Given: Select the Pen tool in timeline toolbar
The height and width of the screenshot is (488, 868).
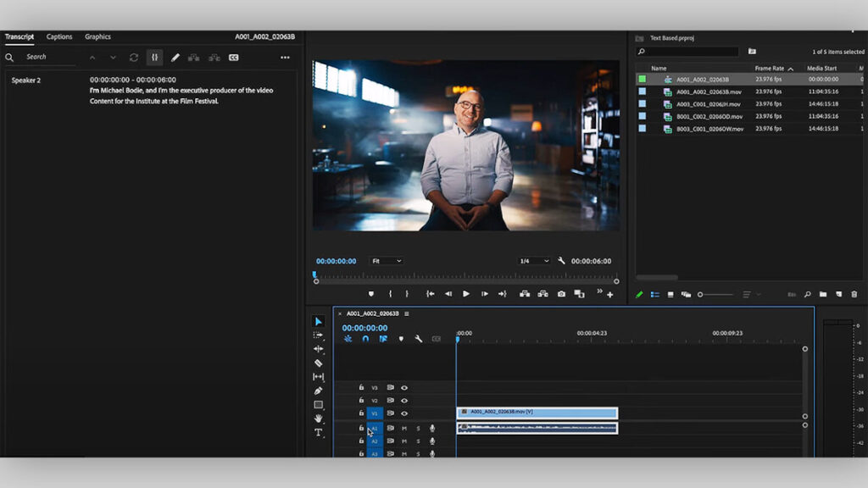Looking at the screenshot, I should [319, 391].
